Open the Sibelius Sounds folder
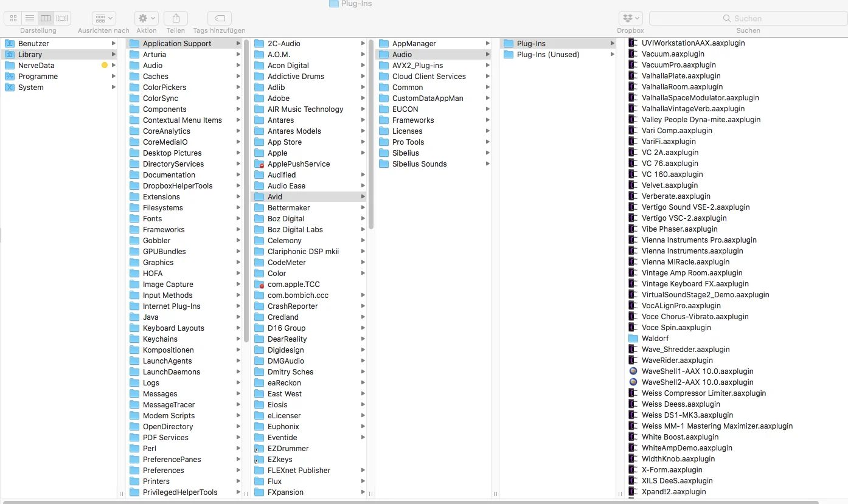The width and height of the screenshot is (848, 504). click(x=434, y=164)
